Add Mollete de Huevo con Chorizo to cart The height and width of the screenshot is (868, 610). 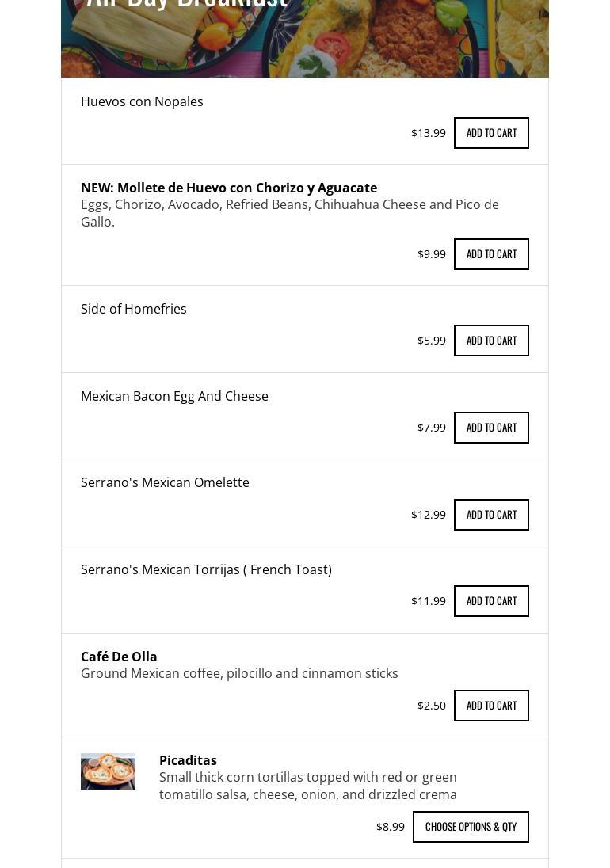point(491,254)
